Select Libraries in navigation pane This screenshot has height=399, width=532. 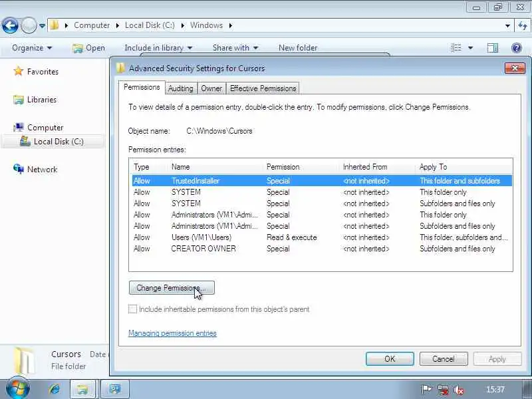pyautogui.click(x=42, y=100)
